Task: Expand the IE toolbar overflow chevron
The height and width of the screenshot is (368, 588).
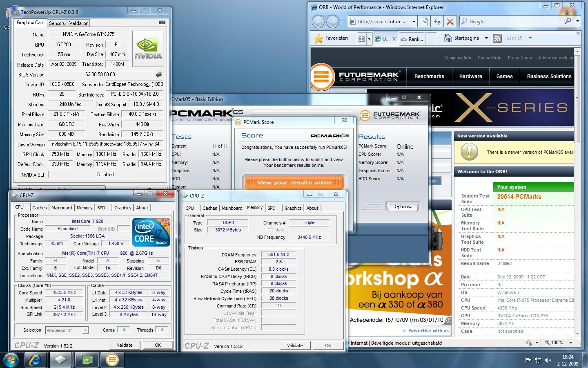Action: 578,34
